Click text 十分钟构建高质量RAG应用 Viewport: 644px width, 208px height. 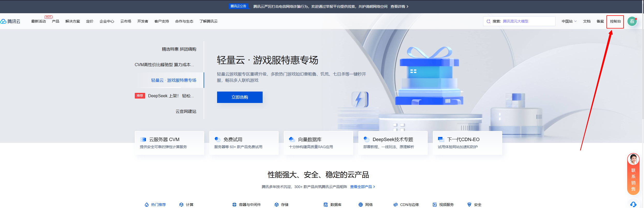[311, 147]
